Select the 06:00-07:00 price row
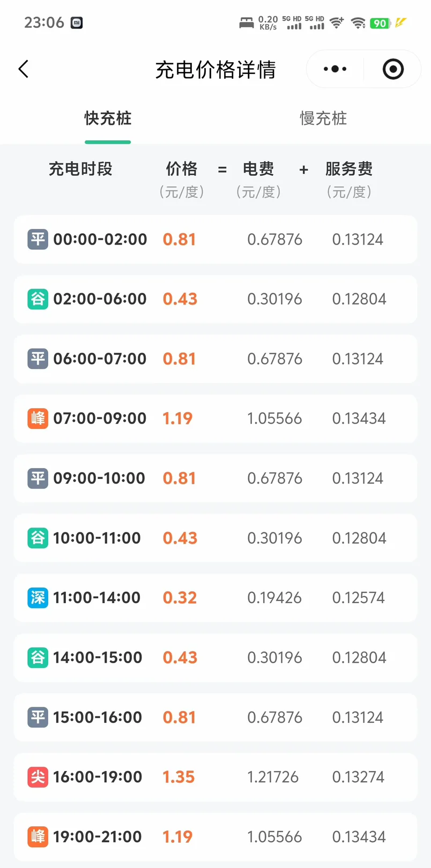This screenshot has height=868, width=431. click(x=215, y=359)
